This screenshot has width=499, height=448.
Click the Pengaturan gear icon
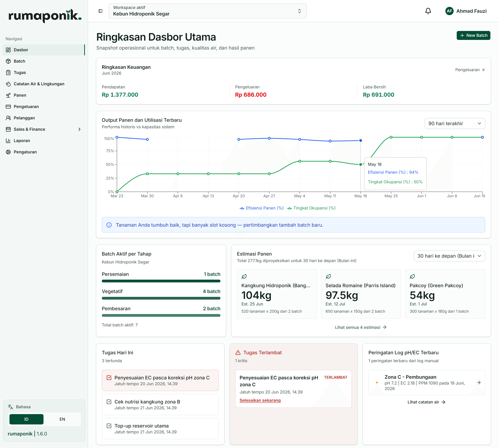coord(8,152)
